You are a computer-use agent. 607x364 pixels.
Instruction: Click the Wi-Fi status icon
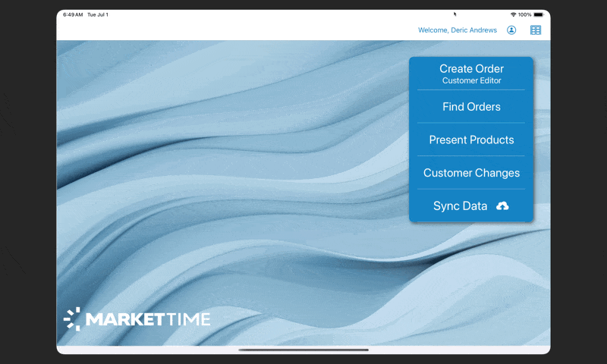(x=513, y=14)
